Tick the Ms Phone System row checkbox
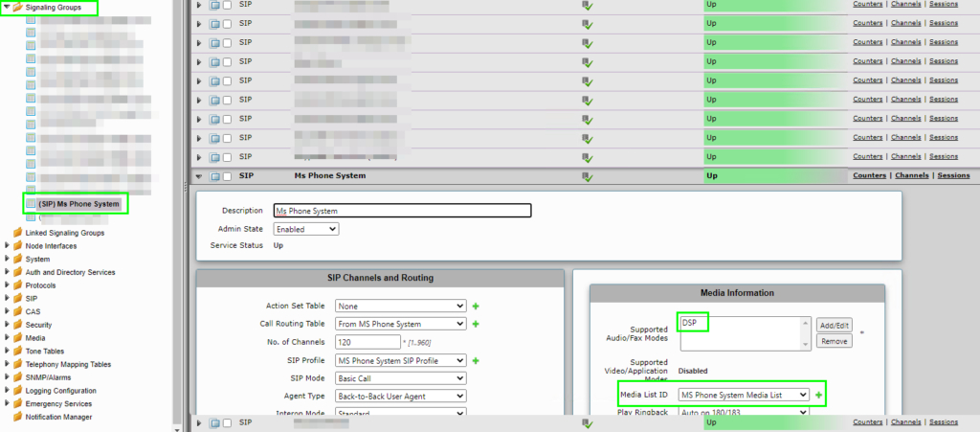 (228, 176)
